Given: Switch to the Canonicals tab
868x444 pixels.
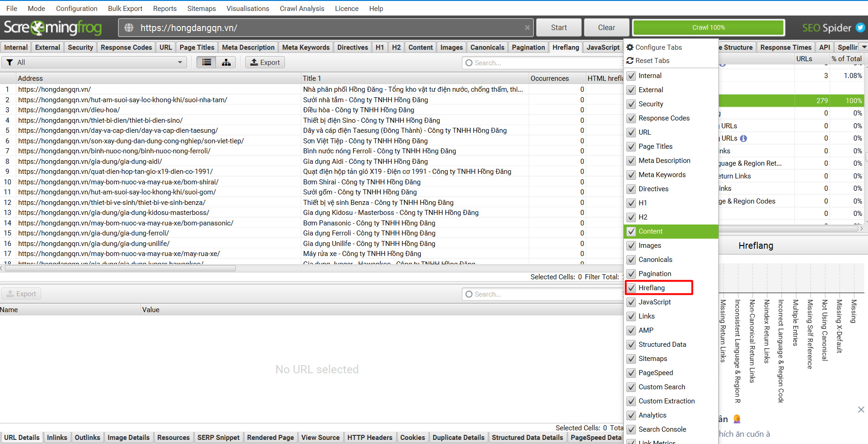Looking at the screenshot, I should [x=487, y=47].
